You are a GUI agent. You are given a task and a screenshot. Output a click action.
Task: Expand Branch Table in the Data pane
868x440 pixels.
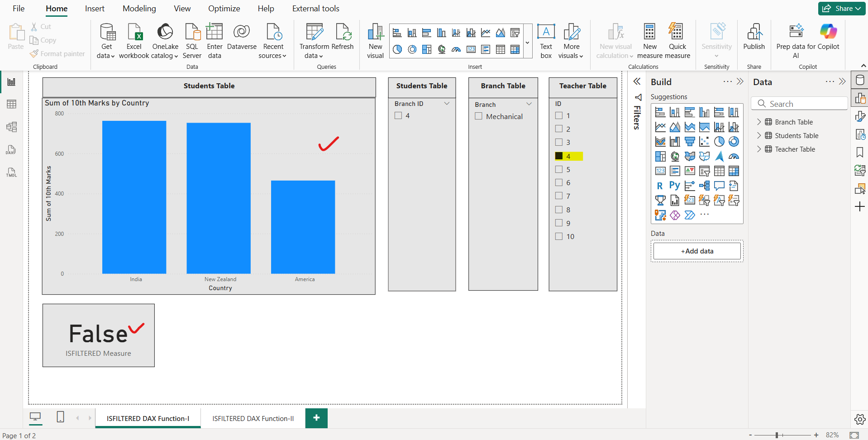click(x=759, y=122)
